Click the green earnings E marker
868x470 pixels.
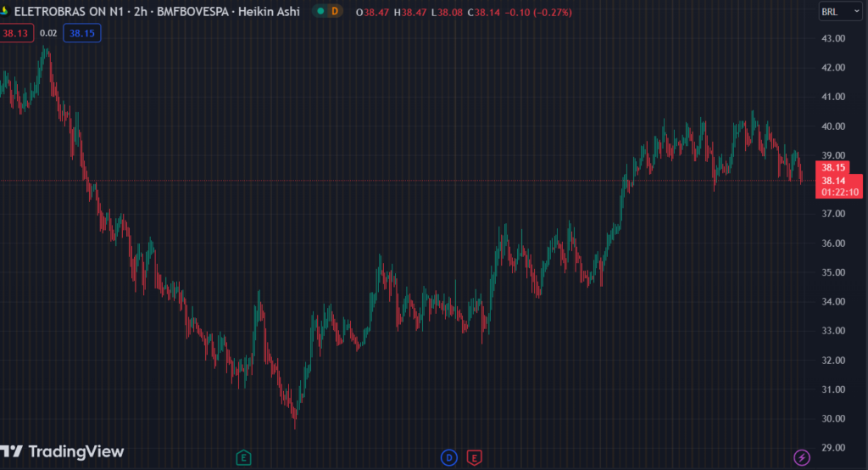point(243,458)
